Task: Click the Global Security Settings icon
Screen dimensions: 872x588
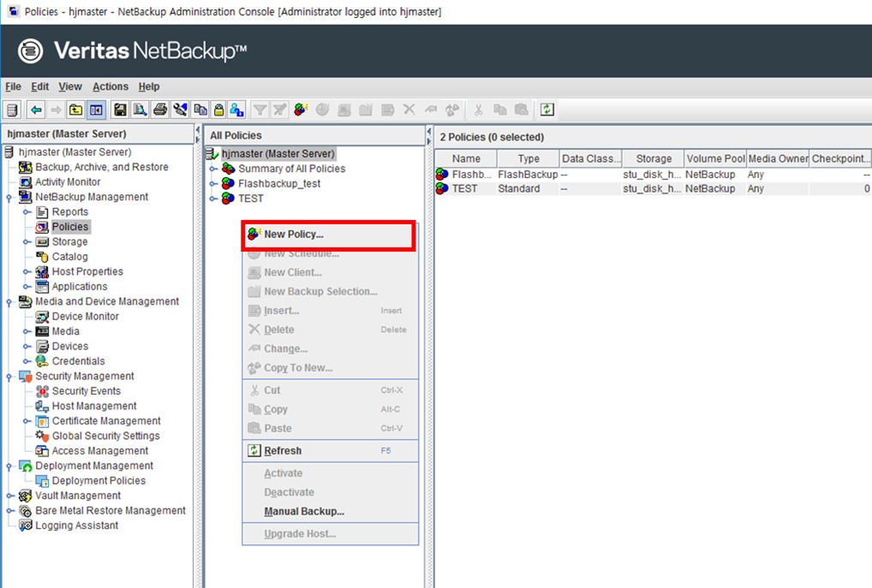Action: 42,437
